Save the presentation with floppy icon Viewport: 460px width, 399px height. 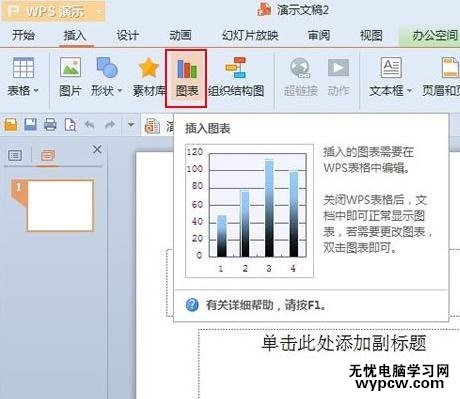click(x=30, y=125)
